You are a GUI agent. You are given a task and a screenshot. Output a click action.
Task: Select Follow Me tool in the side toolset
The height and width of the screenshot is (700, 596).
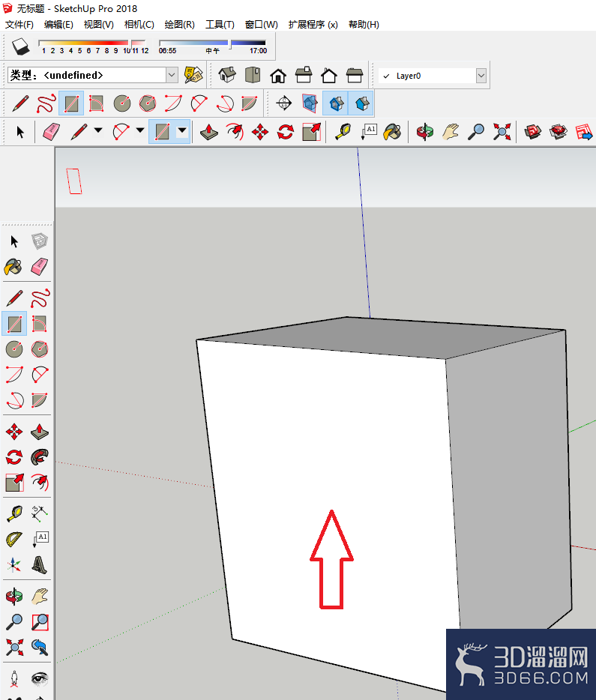click(x=40, y=457)
